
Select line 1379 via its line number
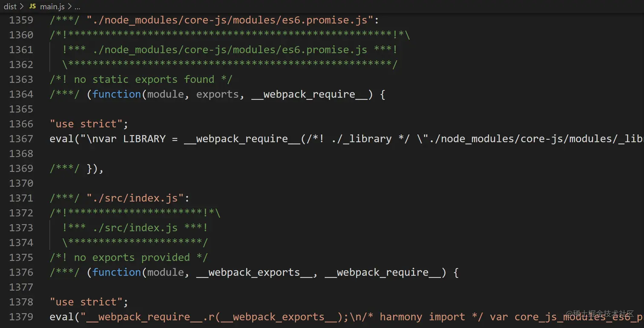click(21, 317)
